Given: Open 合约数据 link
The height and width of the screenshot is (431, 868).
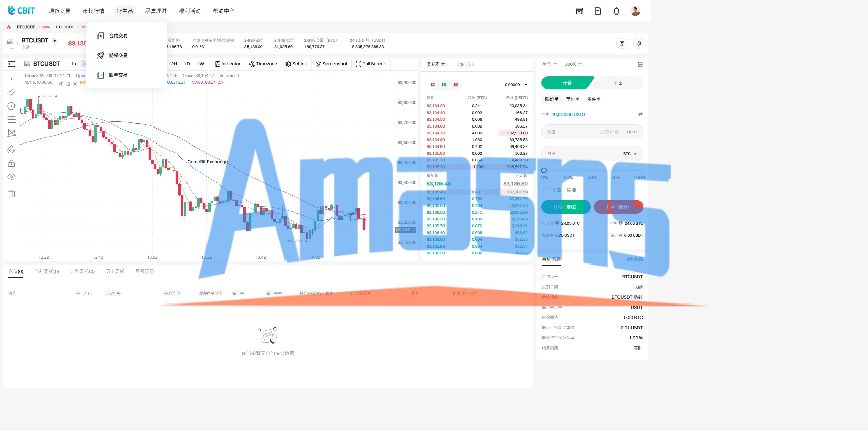Looking at the screenshot, I should pyautogui.click(x=634, y=259).
